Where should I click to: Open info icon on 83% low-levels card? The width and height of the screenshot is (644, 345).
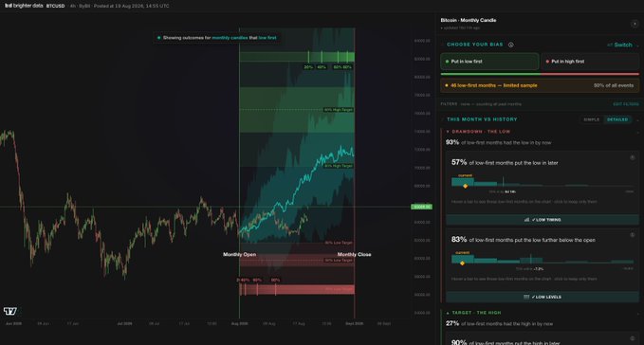(633, 235)
